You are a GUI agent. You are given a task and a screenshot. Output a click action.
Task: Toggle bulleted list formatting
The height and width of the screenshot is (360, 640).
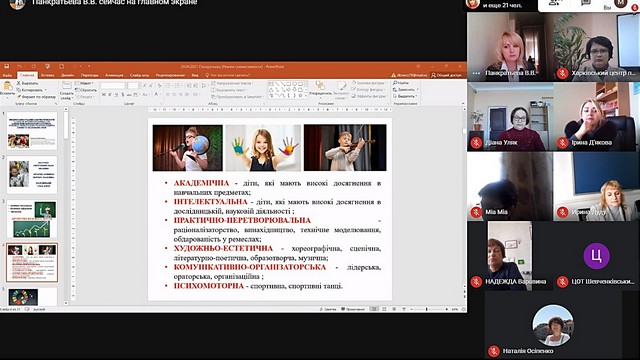169,86
